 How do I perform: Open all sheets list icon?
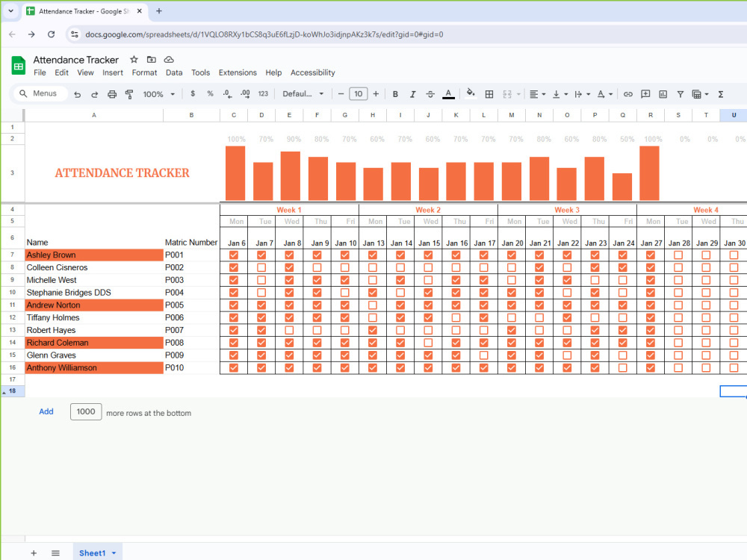click(x=56, y=553)
